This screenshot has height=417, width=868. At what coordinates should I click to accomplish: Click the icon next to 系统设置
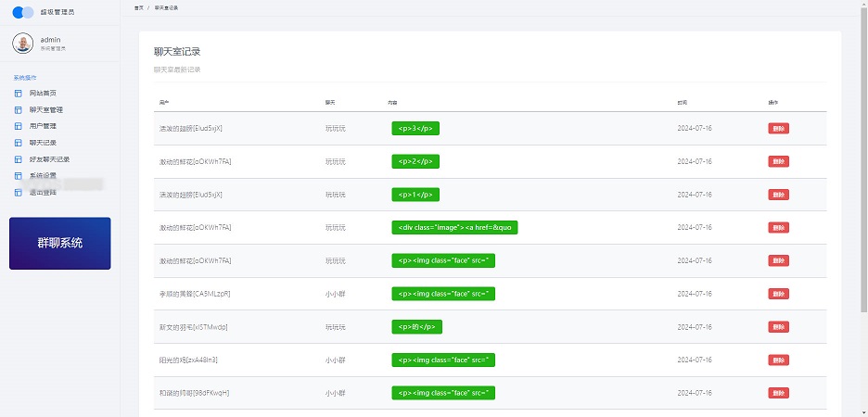pyautogui.click(x=18, y=176)
